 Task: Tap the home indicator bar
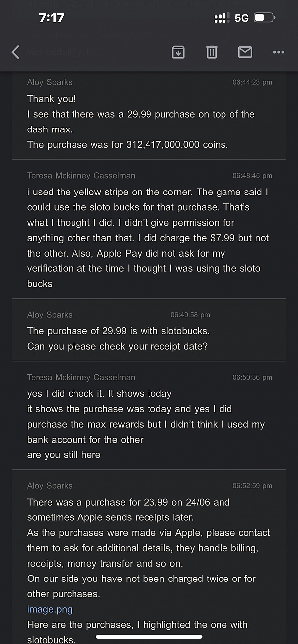(149, 637)
